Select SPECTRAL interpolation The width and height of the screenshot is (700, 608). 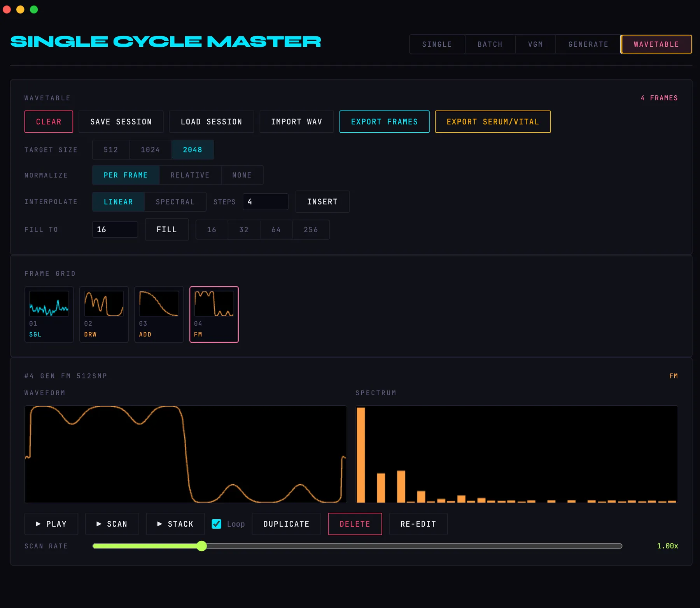click(175, 202)
